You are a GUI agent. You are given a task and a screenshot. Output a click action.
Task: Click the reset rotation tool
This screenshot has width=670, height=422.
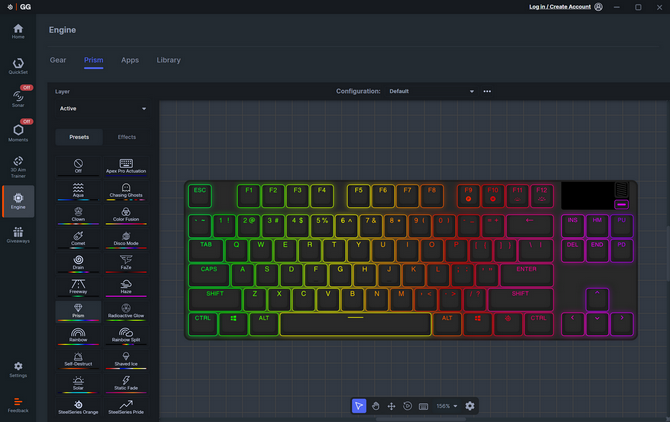407,406
